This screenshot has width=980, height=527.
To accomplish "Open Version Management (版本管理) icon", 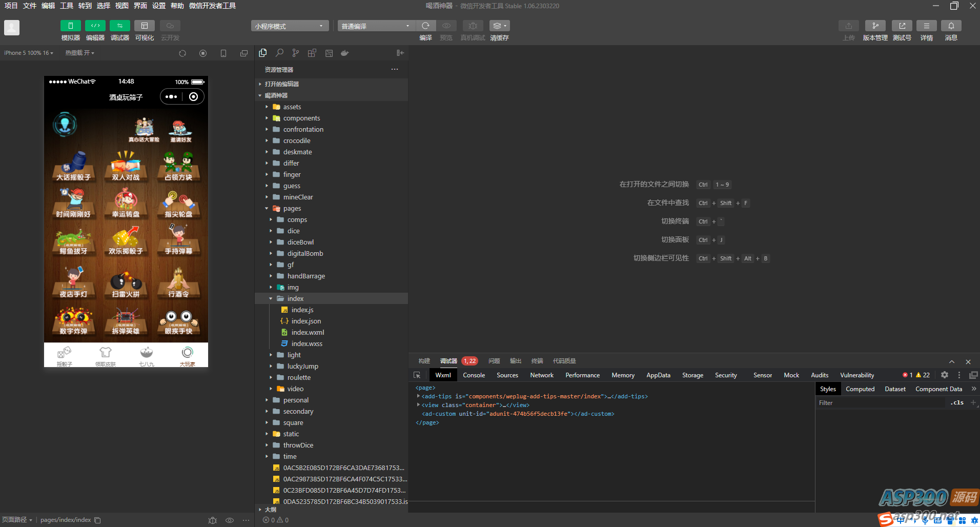I will pos(875,26).
